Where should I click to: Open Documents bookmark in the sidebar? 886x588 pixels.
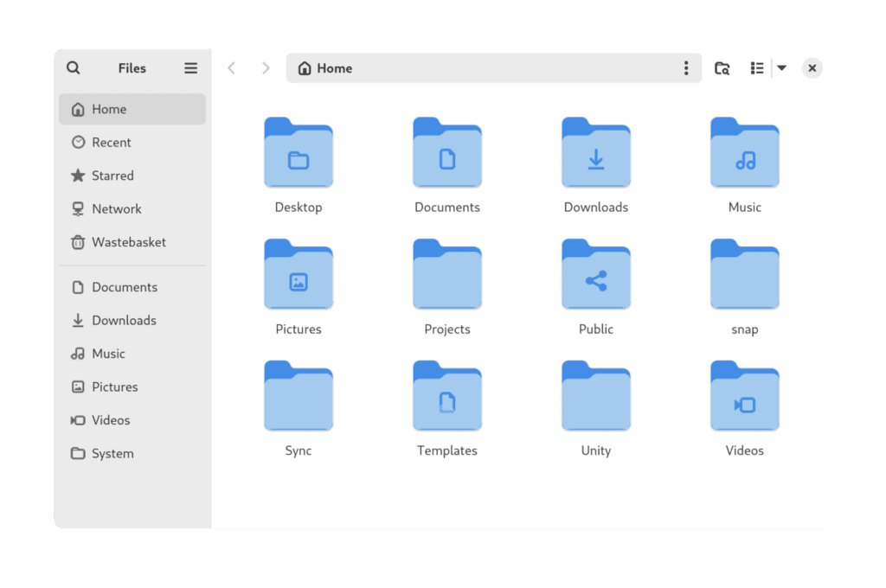(x=132, y=287)
